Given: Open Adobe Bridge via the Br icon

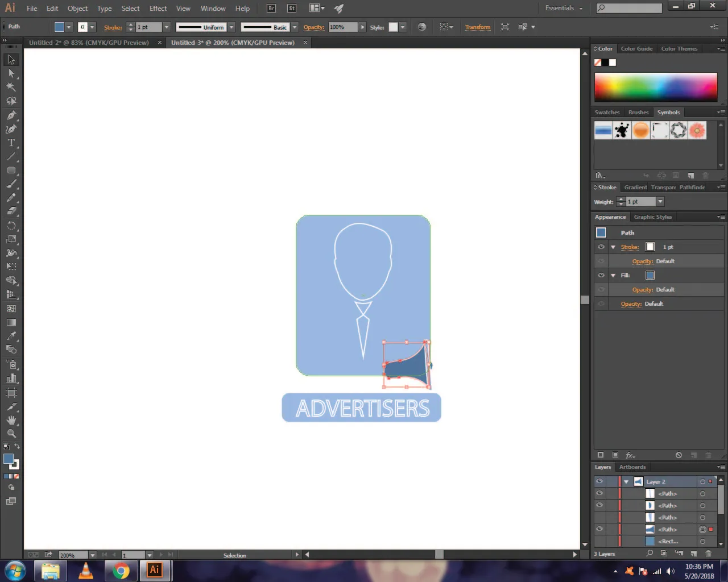Looking at the screenshot, I should (x=271, y=8).
